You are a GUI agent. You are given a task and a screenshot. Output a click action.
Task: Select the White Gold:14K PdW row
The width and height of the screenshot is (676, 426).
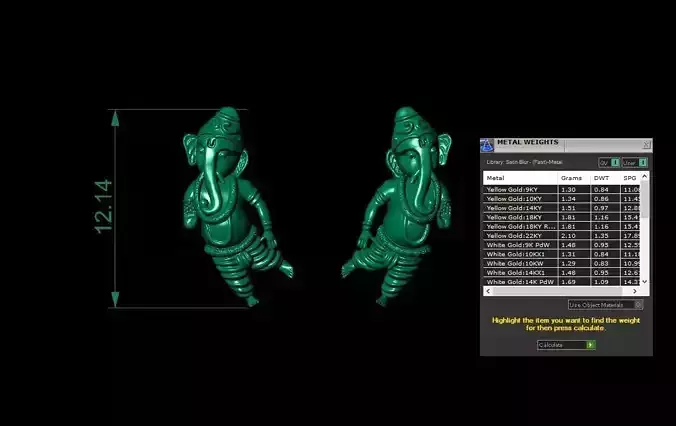(x=562, y=282)
